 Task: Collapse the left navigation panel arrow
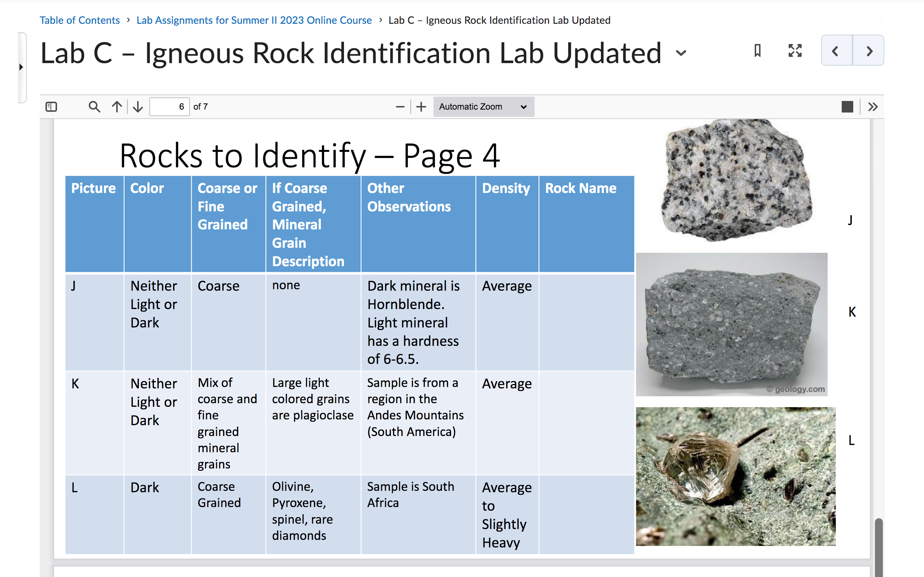pos(21,67)
